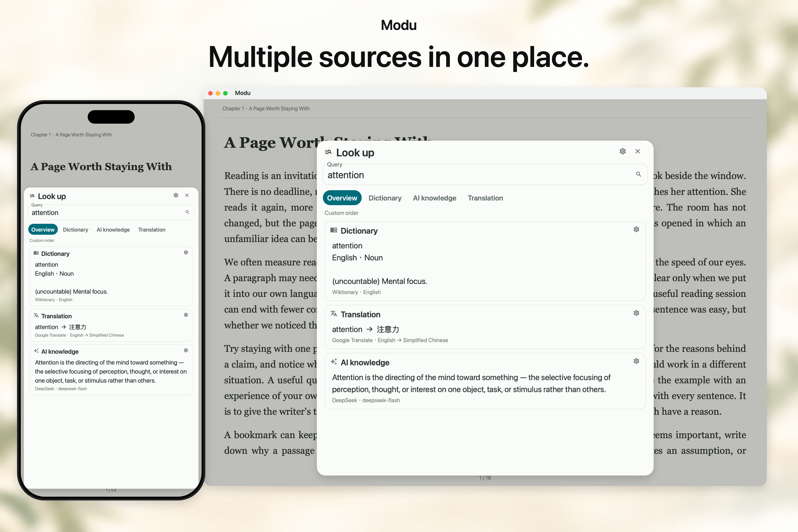The image size is (798, 532).
Task: Click Custom order label on phone
Action: [x=42, y=241]
